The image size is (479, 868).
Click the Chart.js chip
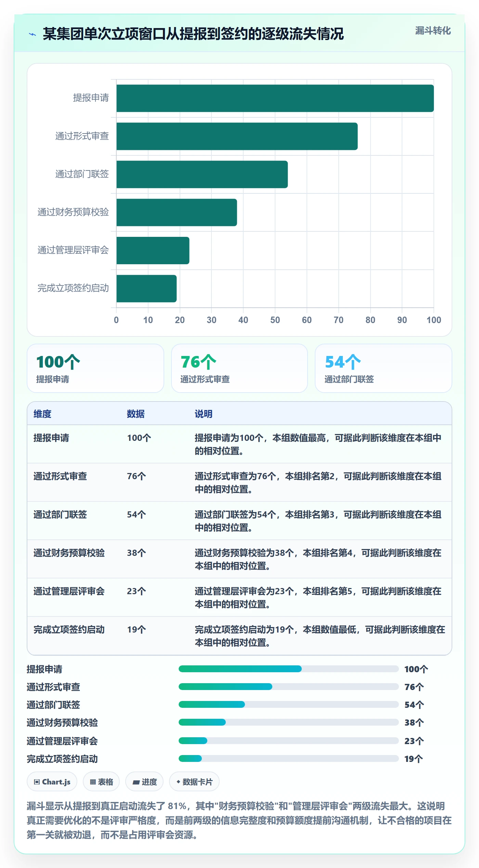[52, 782]
